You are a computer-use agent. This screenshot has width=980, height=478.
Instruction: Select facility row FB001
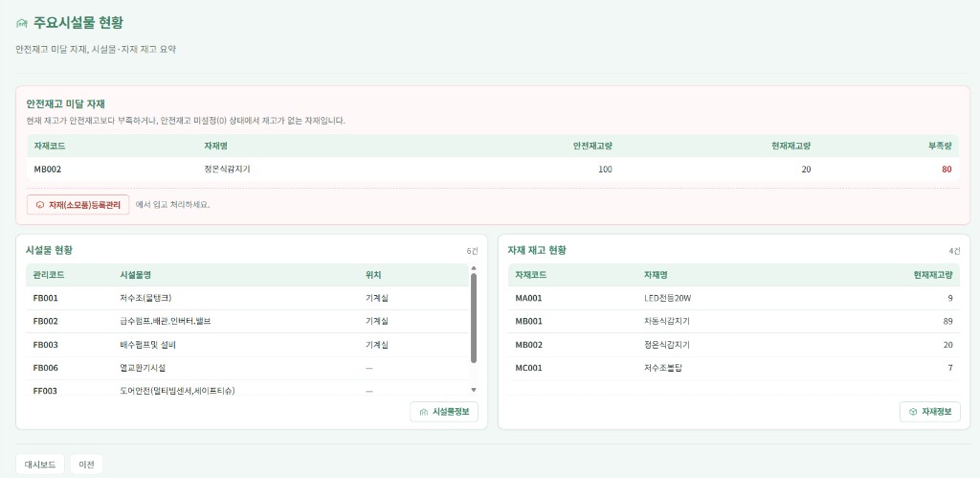(247, 298)
